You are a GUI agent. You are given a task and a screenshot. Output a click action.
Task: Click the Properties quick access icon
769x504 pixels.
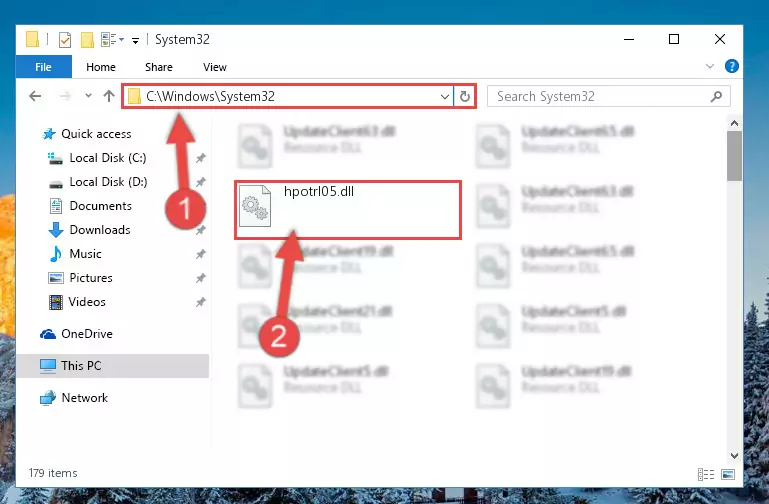click(x=65, y=40)
